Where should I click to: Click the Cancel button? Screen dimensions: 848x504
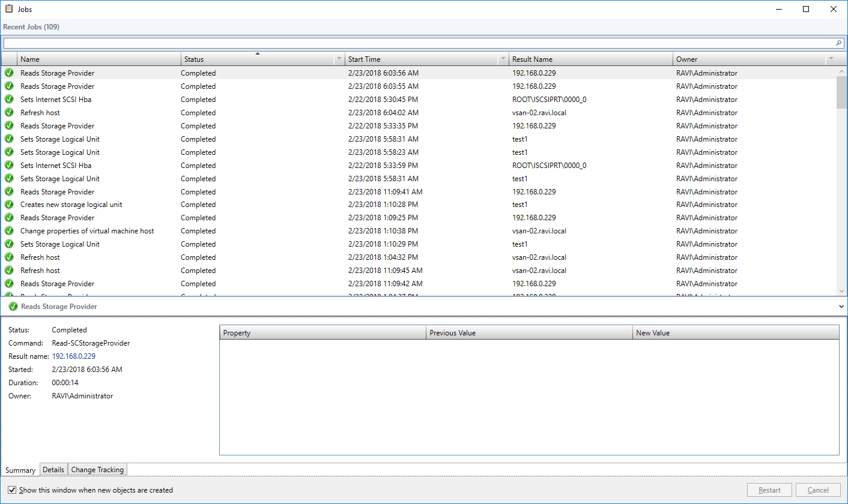tap(818, 490)
